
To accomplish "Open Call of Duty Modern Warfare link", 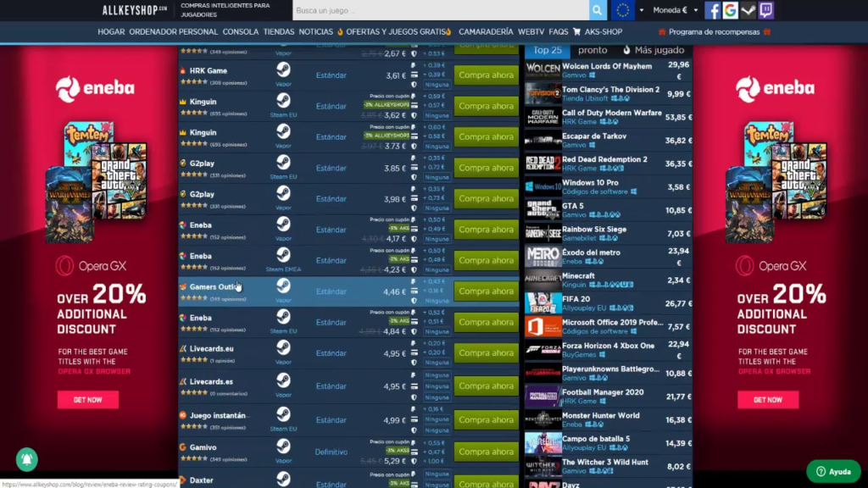I will point(612,113).
